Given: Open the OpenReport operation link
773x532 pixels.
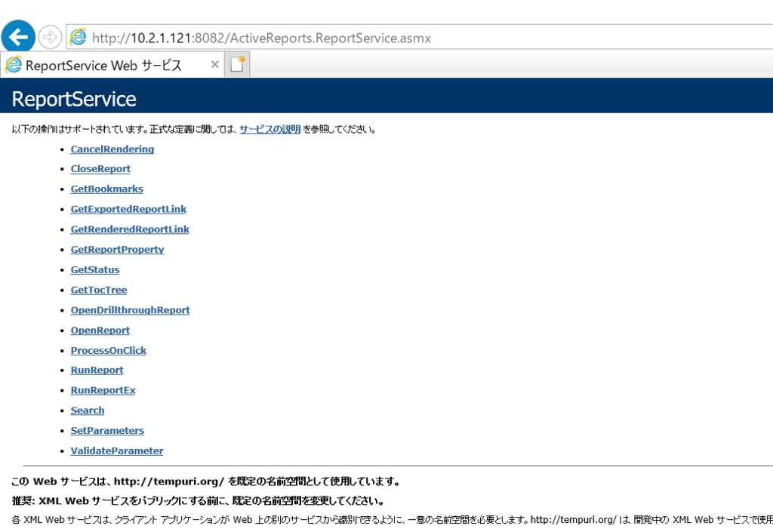Looking at the screenshot, I should (x=100, y=331).
